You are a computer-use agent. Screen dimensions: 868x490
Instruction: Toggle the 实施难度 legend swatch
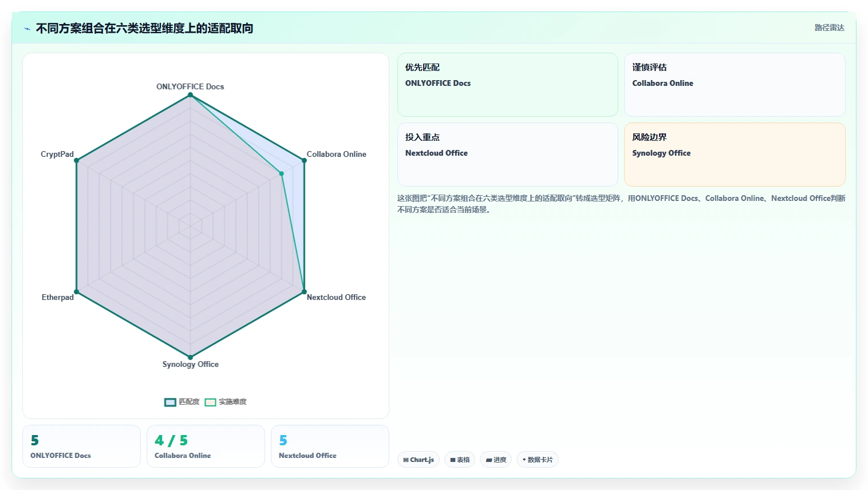[x=210, y=402]
